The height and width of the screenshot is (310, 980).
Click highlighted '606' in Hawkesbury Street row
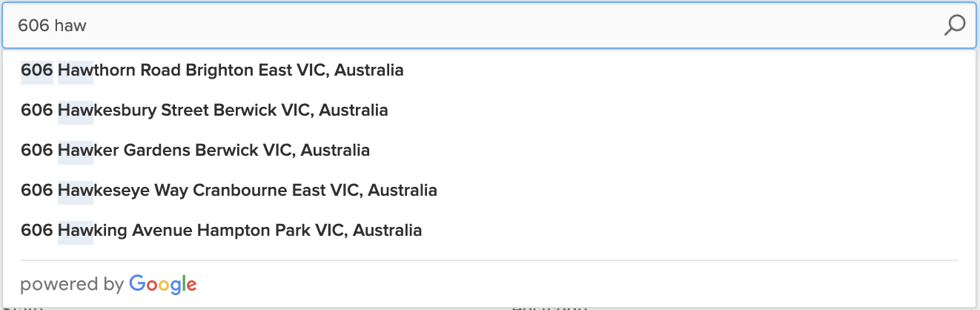tap(37, 111)
